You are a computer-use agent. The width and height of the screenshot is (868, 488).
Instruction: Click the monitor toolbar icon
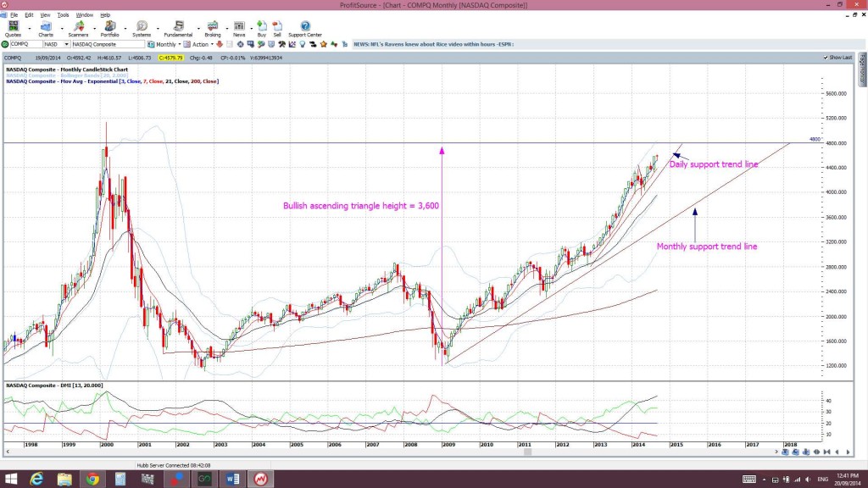250,44
